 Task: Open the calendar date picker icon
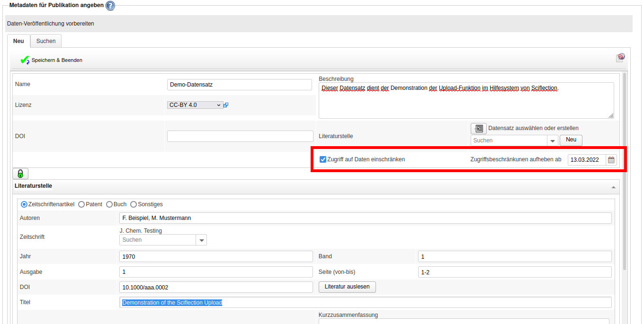point(611,160)
